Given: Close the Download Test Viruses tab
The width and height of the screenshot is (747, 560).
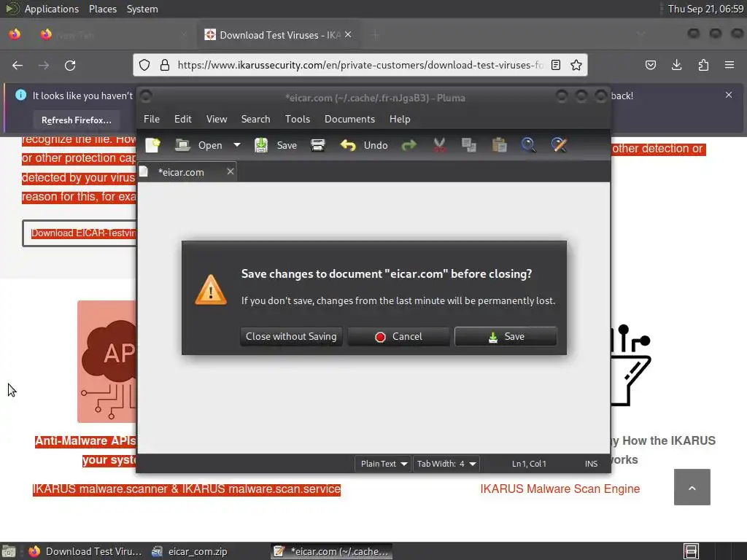Looking at the screenshot, I should point(348,34).
